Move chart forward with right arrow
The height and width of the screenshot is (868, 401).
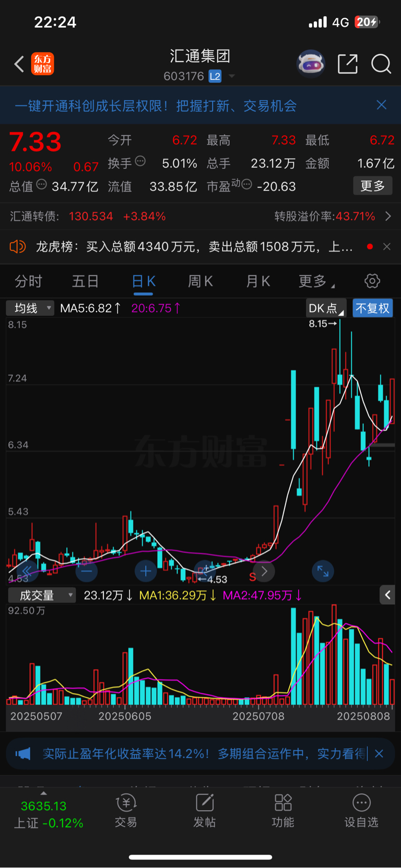[264, 571]
